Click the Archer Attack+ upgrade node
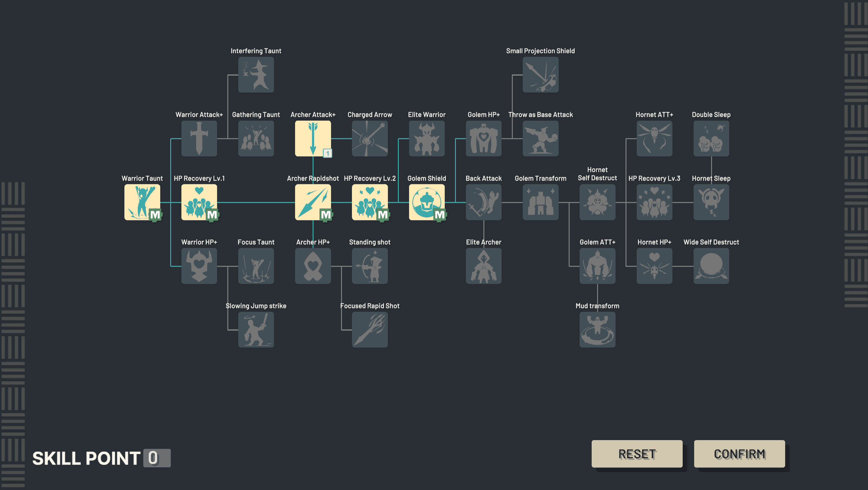This screenshot has height=490, width=868. [x=313, y=139]
